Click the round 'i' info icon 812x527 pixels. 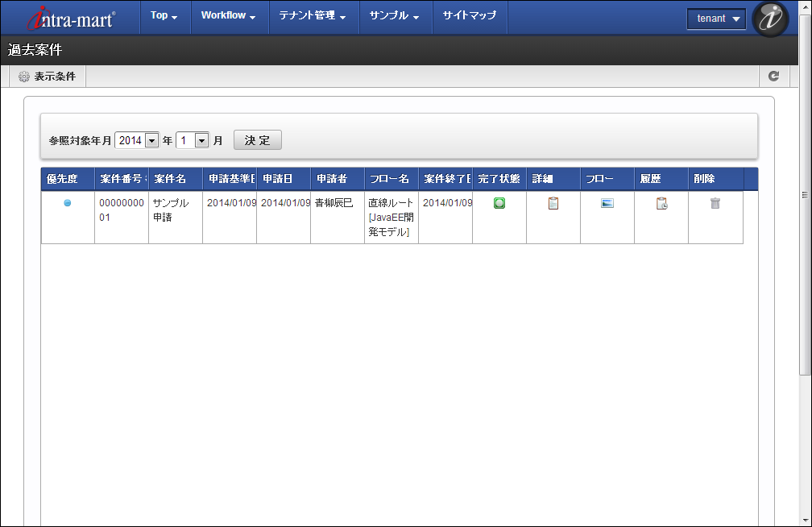point(769,19)
